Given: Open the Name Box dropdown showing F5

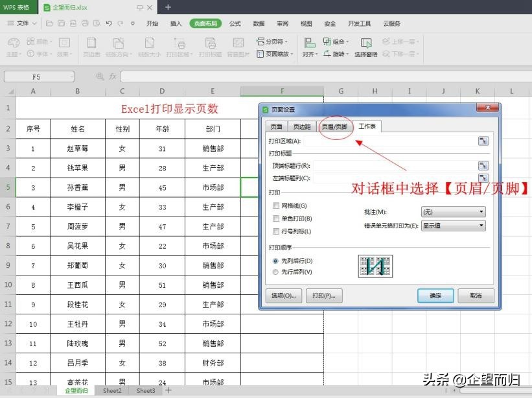Looking at the screenshot, I should [x=71, y=77].
